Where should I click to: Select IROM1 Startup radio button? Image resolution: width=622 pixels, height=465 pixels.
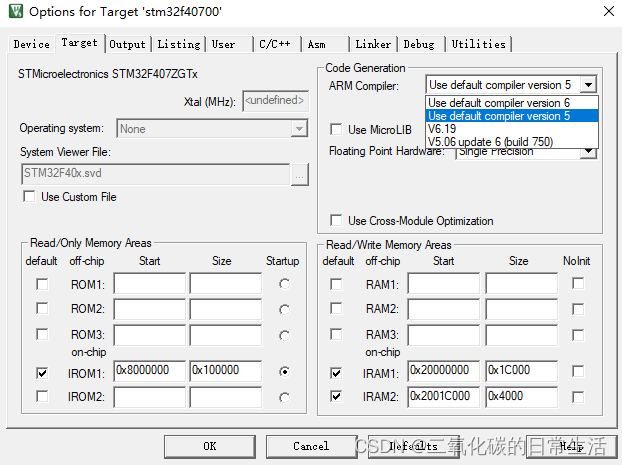pos(284,371)
